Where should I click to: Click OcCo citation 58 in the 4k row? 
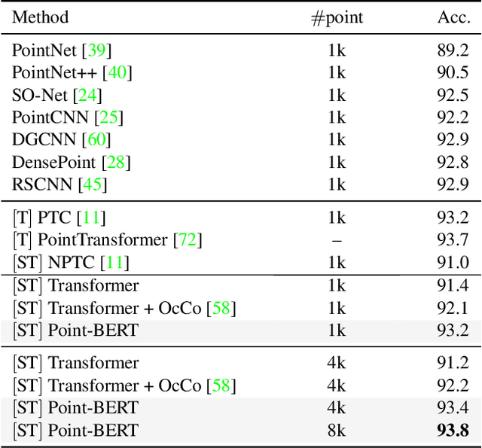[222, 386]
